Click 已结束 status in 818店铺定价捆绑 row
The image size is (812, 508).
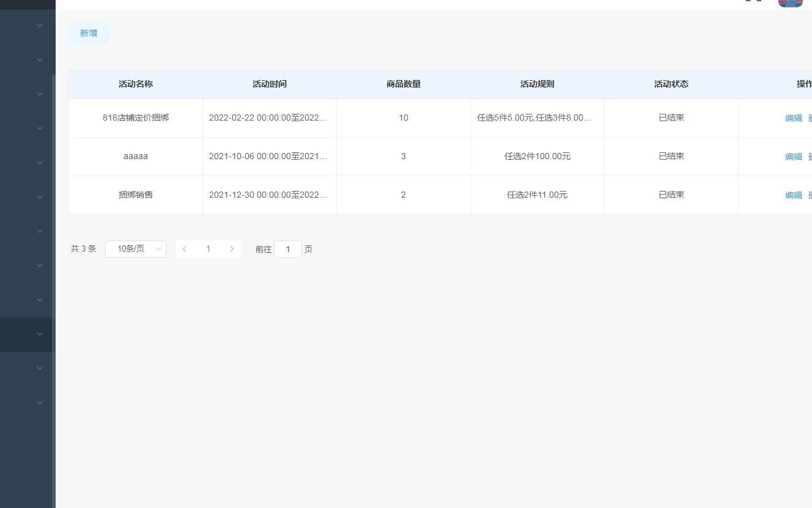pyautogui.click(x=671, y=118)
